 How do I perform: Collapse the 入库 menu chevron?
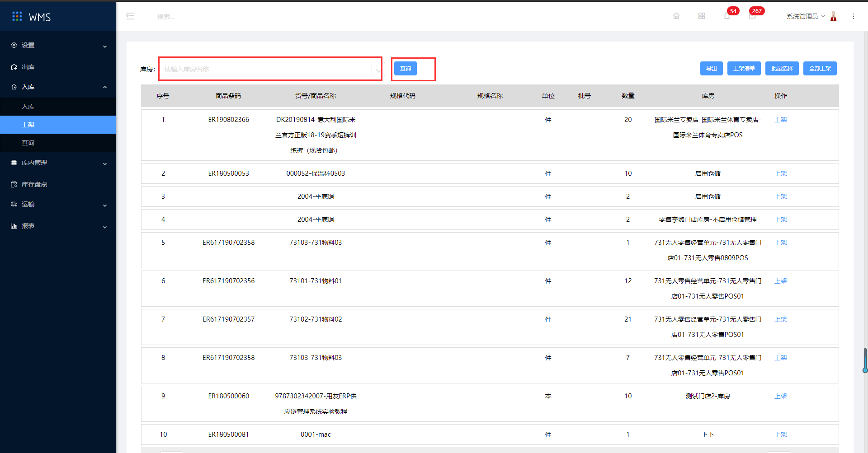105,87
